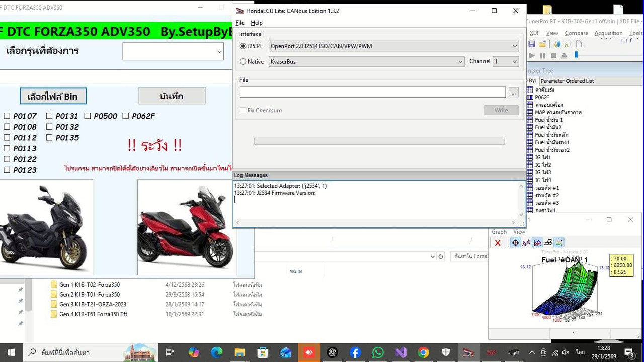Click the refresh icon in file explorer address bar
The image size is (644, 362).
coord(441,256)
